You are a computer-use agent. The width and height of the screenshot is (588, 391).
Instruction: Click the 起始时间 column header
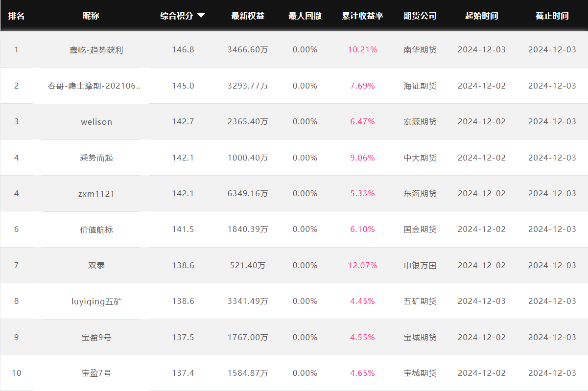coord(482,16)
